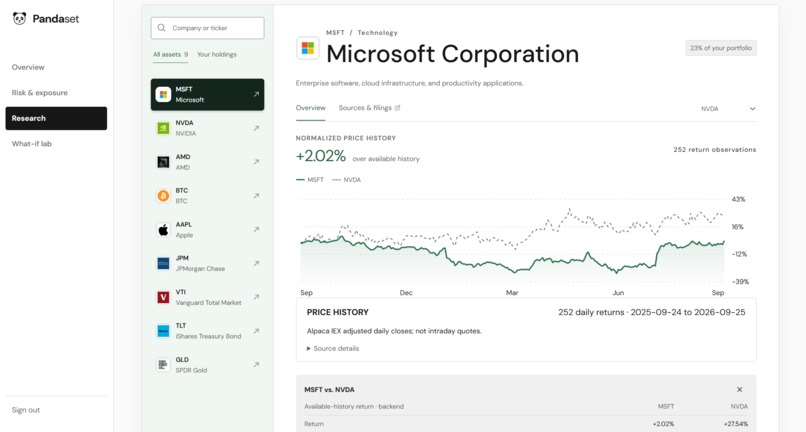Select the NVIDIA asset row

pos(207,128)
